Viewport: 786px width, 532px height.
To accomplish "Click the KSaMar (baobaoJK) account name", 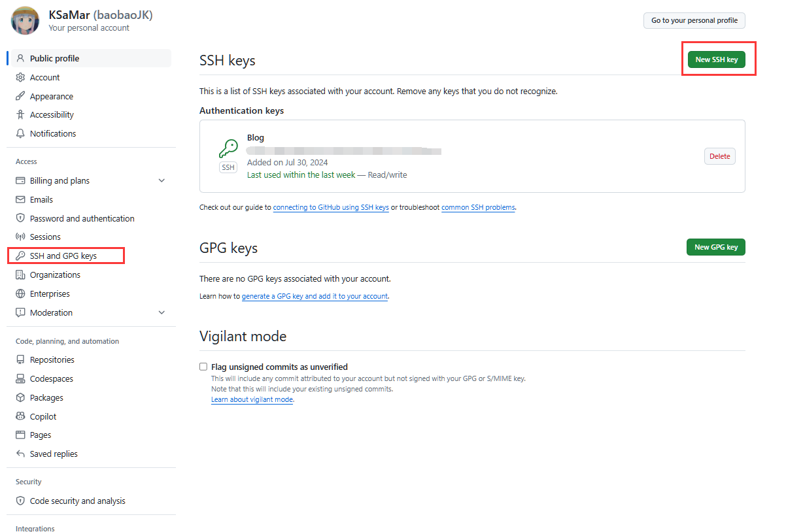I will (x=101, y=14).
